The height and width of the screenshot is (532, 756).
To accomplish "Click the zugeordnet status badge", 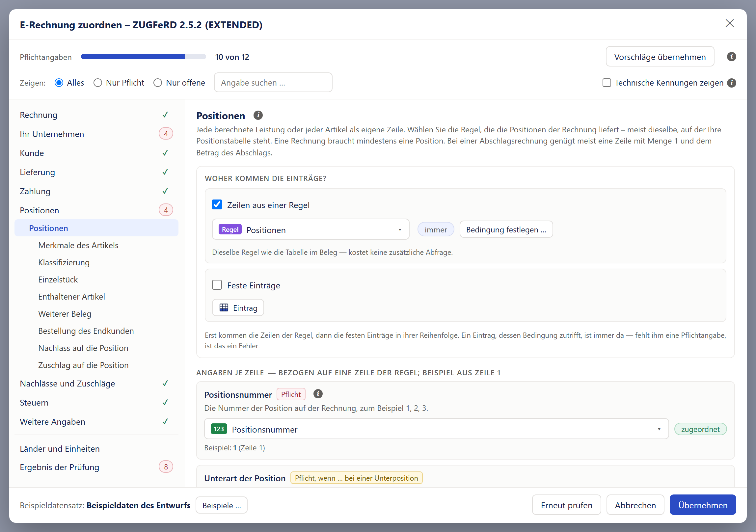I will [x=700, y=429].
